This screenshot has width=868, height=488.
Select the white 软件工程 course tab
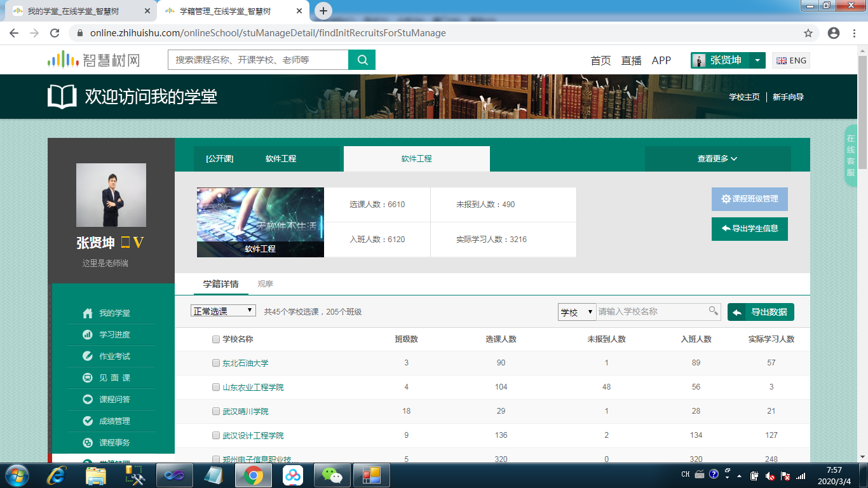[x=417, y=159]
